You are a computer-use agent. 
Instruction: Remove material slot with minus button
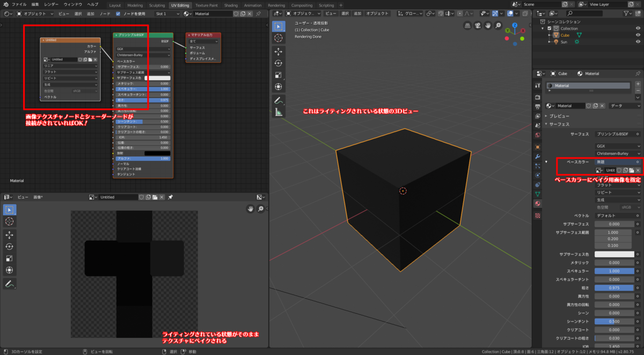[638, 90]
